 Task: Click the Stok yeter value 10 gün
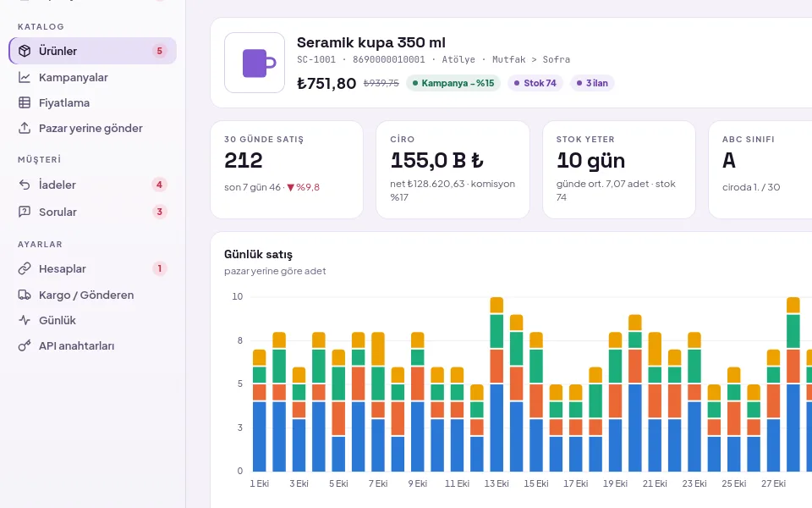[591, 160]
